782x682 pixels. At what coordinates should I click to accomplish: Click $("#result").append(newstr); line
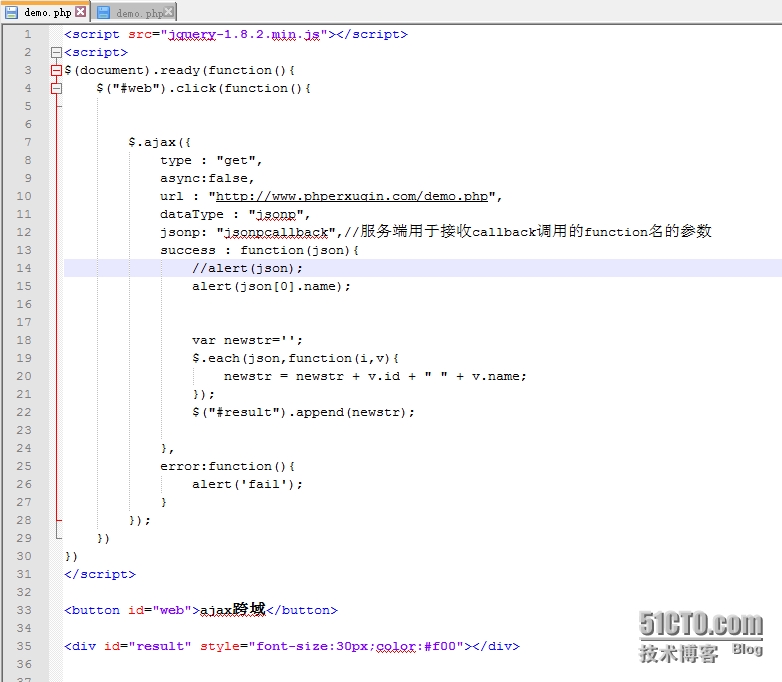303,412
